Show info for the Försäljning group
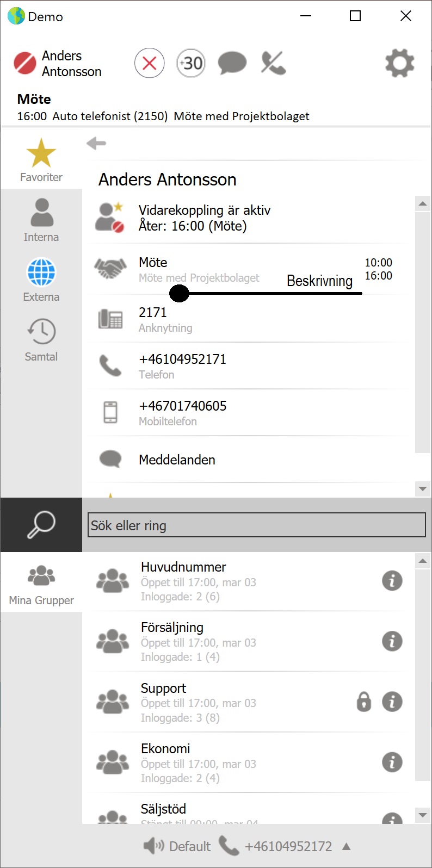 392,641
